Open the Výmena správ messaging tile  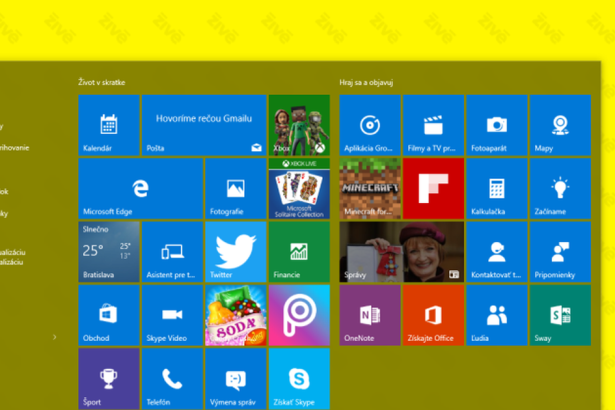click(x=236, y=379)
